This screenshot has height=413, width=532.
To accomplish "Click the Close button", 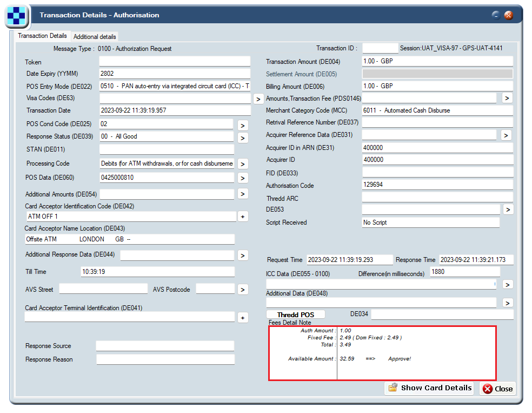I will click(497, 389).
